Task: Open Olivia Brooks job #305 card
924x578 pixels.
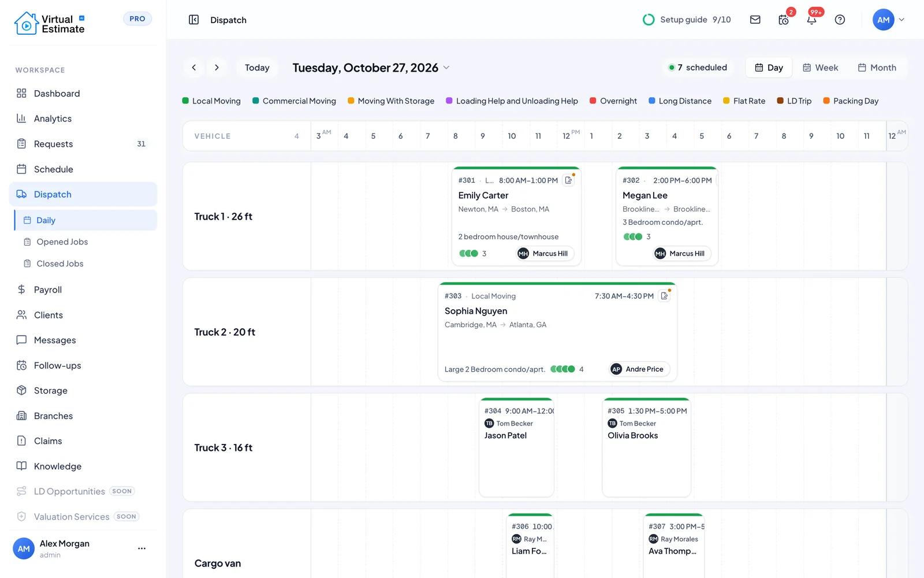Action: pos(647,447)
